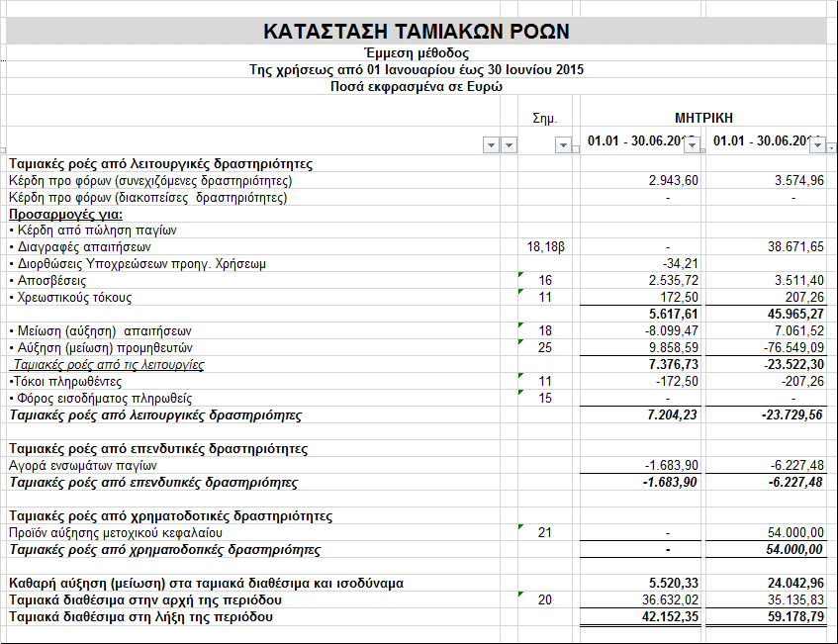Select the subtotal 45.965,27
Image resolution: width=838 pixels, height=644 pixels.
point(795,315)
